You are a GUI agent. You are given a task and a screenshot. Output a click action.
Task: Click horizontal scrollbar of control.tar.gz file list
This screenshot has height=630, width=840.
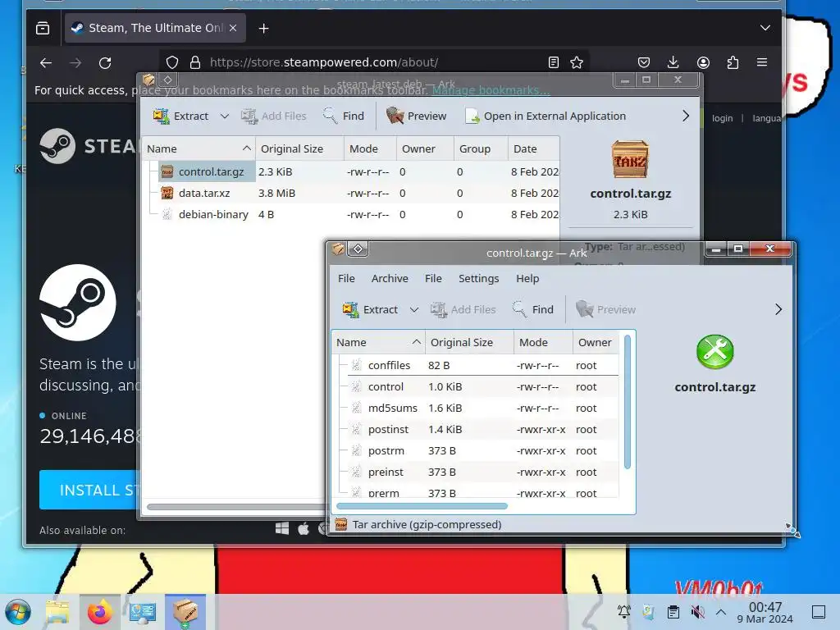tap(422, 505)
